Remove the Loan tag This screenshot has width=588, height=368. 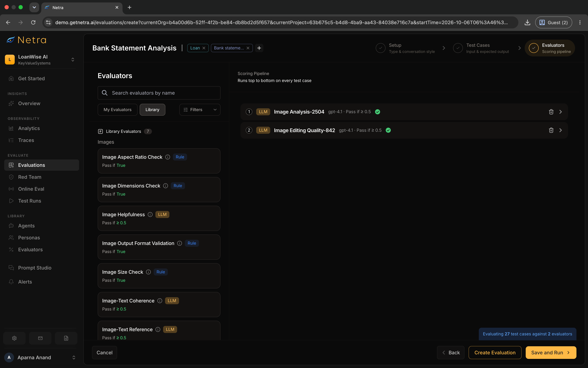pos(204,48)
